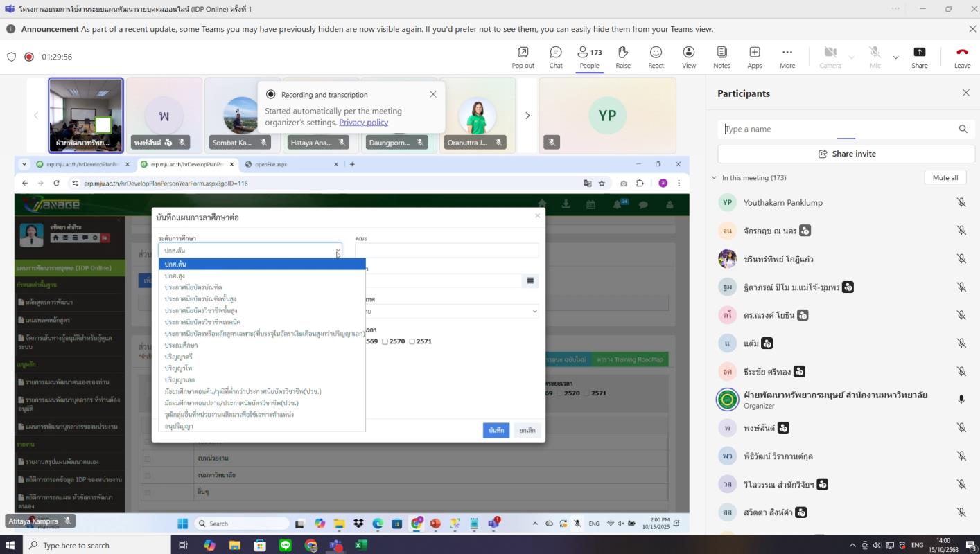980x554 pixels.
Task: Open the meeting Notes icon
Action: pyautogui.click(x=721, y=57)
